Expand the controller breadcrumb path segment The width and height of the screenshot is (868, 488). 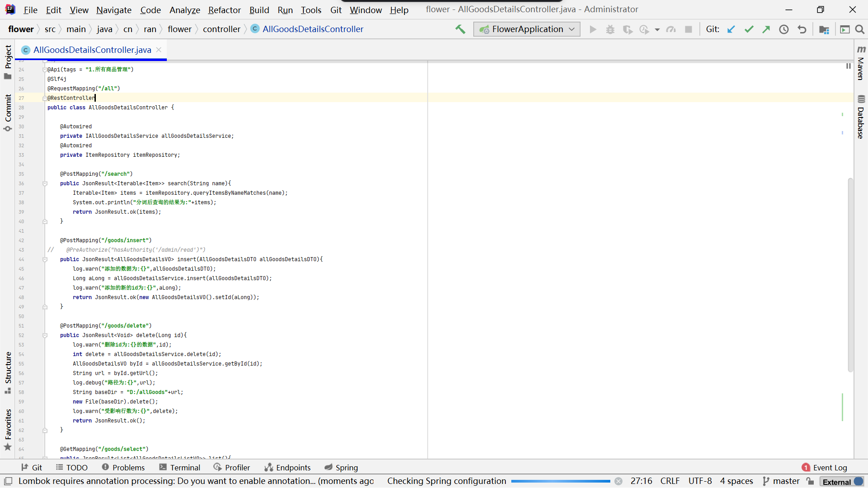[221, 28]
